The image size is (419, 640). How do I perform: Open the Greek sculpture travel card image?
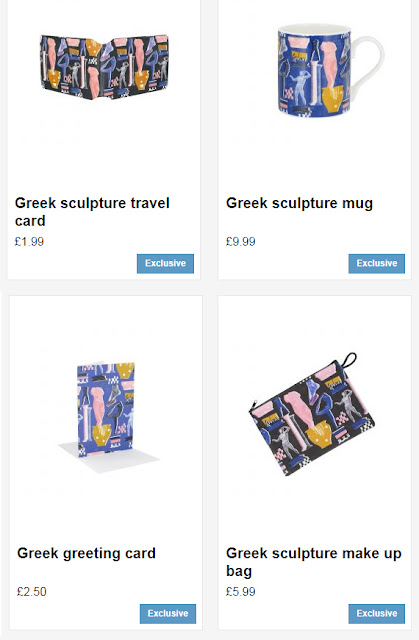point(104,67)
